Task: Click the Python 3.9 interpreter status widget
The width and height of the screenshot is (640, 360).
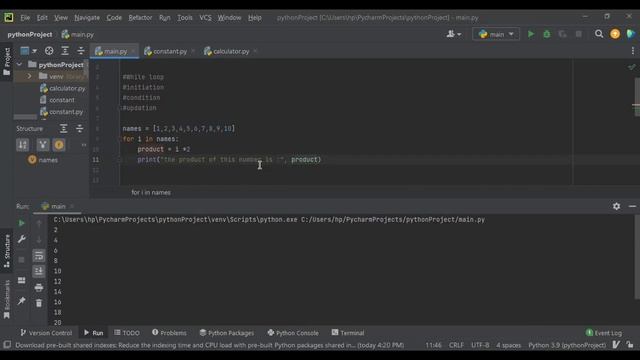Action: click(567, 345)
